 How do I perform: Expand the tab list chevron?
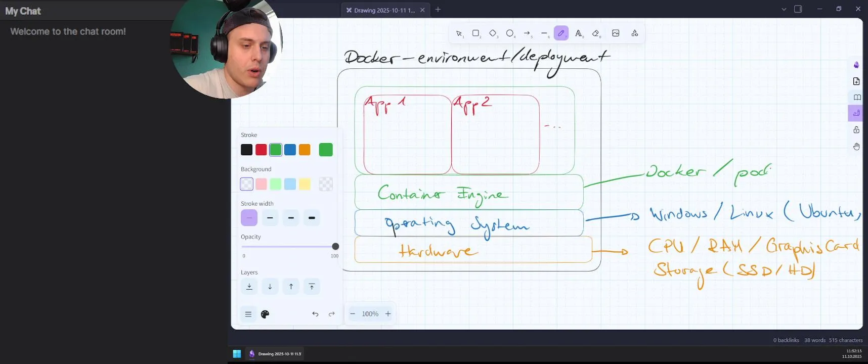(784, 9)
